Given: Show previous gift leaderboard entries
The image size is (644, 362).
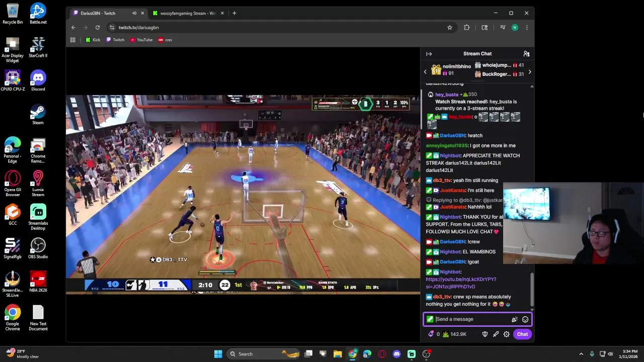Looking at the screenshot, I should click(425, 72).
